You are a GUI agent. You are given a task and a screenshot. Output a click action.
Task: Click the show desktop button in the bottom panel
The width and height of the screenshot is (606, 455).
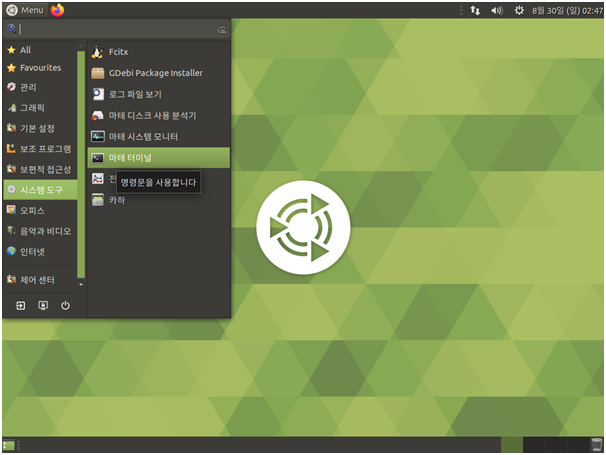click(9, 445)
